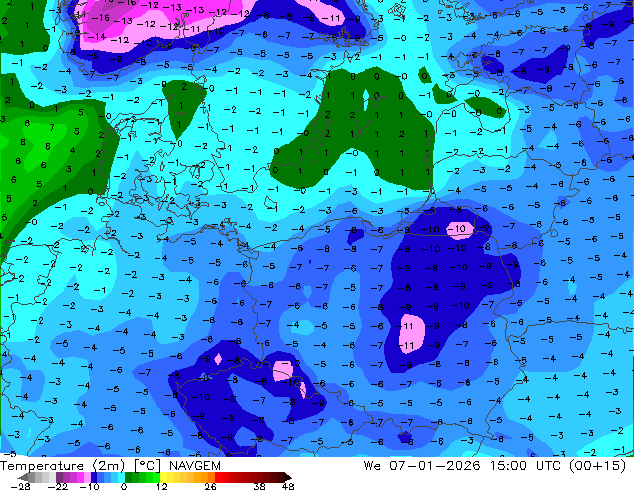Click the bright red legend swatch above 26
This screenshot has width=634, height=490.
tap(218, 477)
